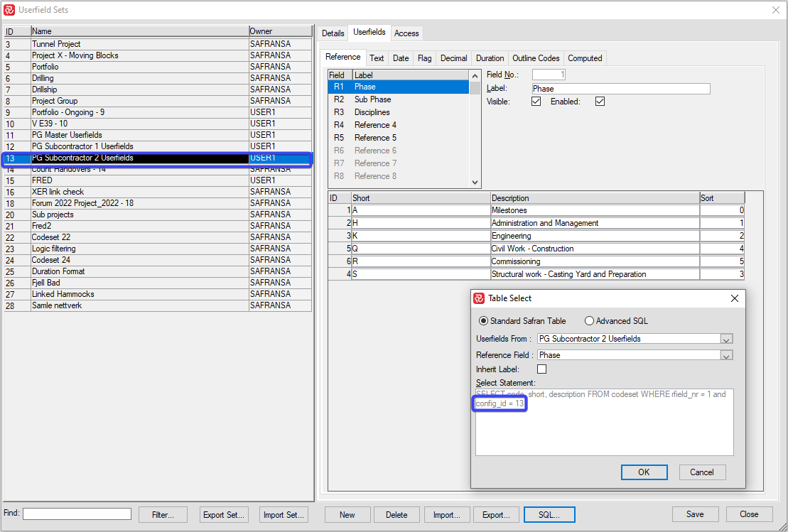Click the Administration and Management description cell
This screenshot has width=788, height=532.
pyautogui.click(x=595, y=223)
